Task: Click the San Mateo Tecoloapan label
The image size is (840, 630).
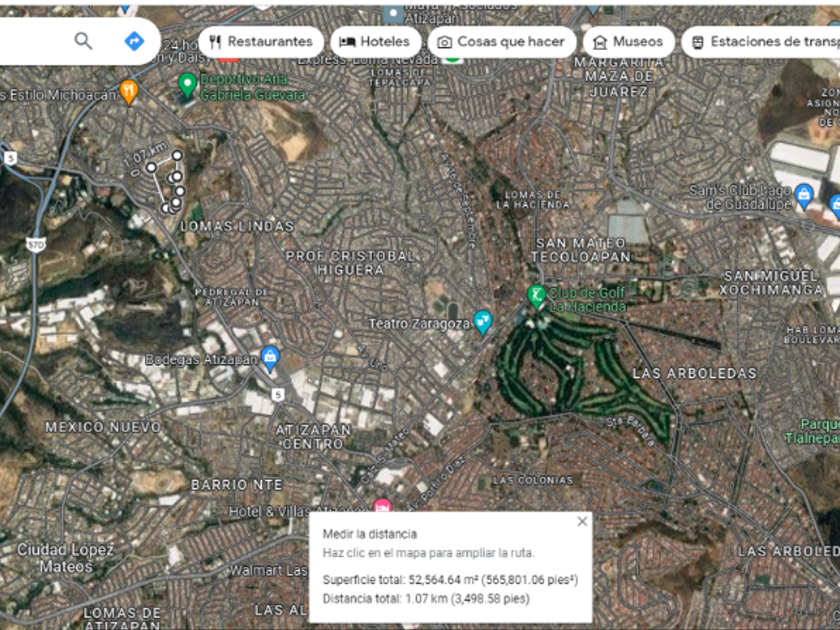Action: 581,250
